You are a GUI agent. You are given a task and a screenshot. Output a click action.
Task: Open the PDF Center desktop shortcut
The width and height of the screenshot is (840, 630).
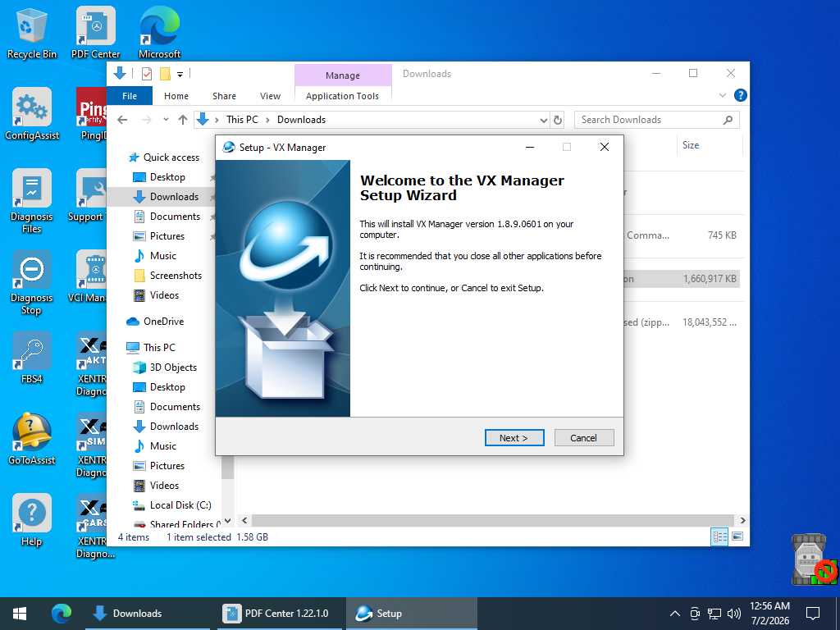95,33
